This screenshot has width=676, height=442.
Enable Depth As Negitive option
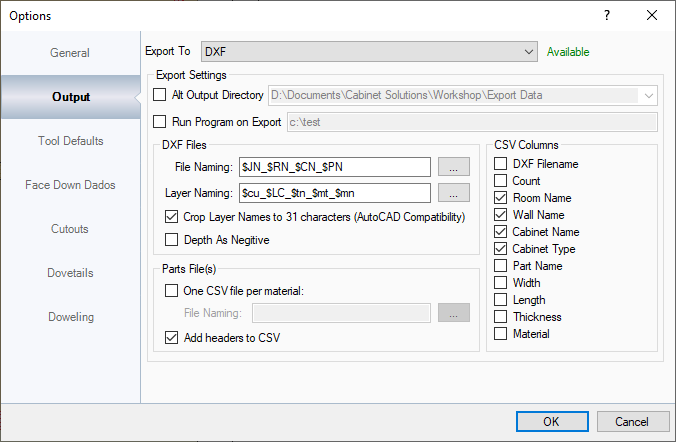[x=172, y=240]
